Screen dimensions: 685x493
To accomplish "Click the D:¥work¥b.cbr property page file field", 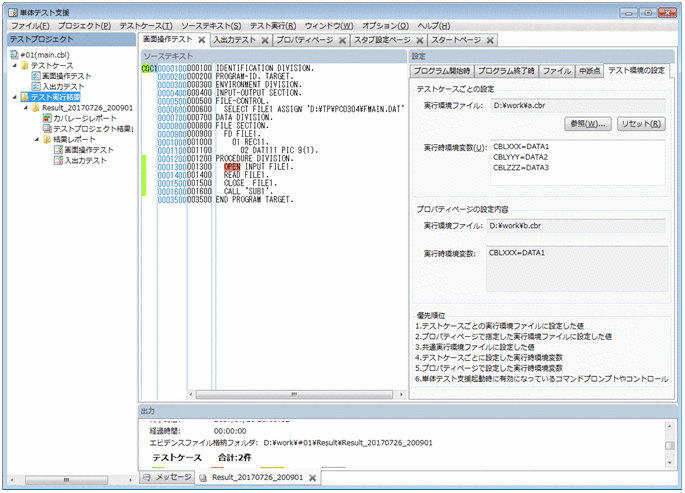I will [576, 226].
